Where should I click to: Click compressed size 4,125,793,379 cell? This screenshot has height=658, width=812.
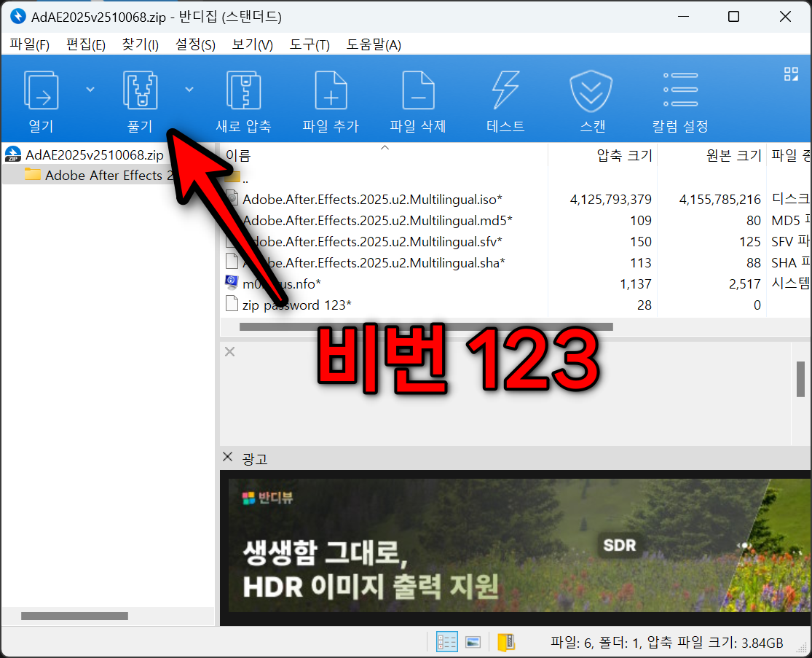610,200
